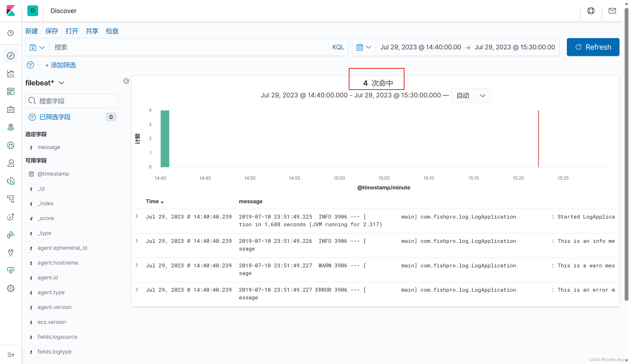This screenshot has height=364, width=630.
Task: Toggle the filtered fields (已筛选字段) option
Action: pyautogui.click(x=55, y=117)
